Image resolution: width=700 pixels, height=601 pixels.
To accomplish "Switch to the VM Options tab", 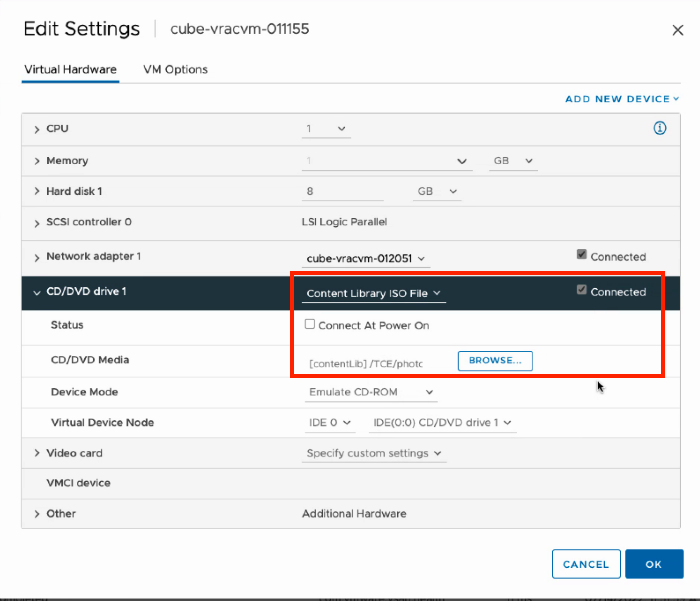I will click(175, 69).
